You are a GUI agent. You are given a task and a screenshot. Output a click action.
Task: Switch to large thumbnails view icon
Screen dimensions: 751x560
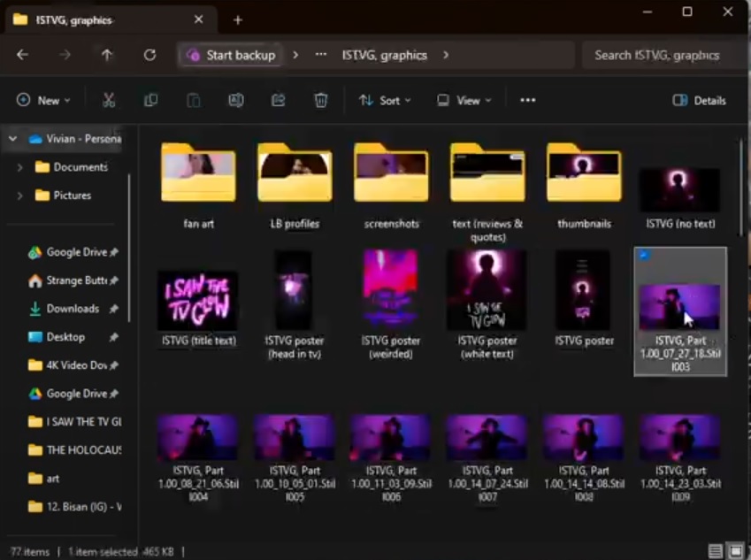735,551
